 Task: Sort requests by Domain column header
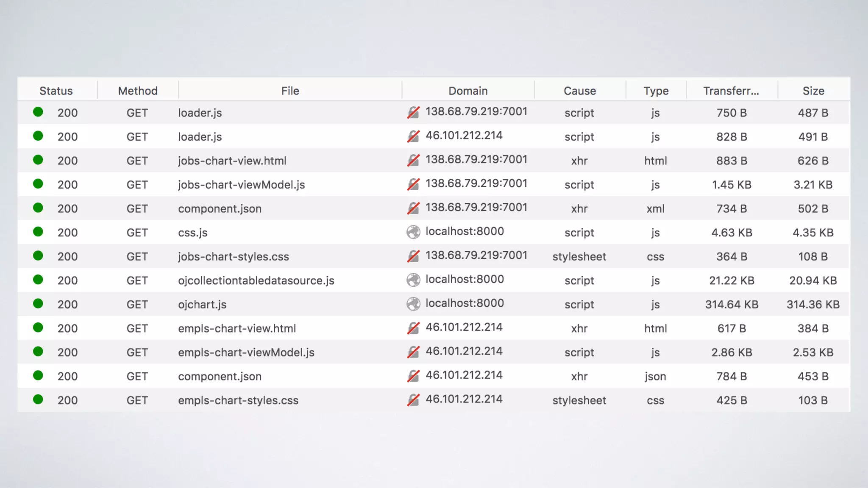click(468, 91)
